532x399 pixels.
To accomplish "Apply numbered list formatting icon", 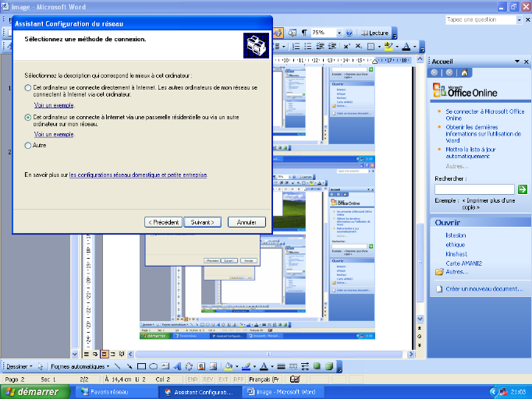I will point(296,46).
